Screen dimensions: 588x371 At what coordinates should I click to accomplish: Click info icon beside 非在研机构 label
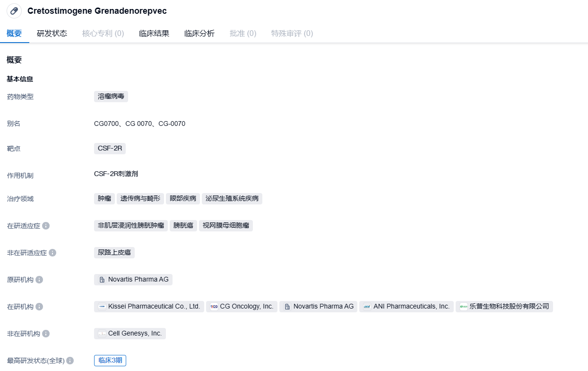point(46,334)
